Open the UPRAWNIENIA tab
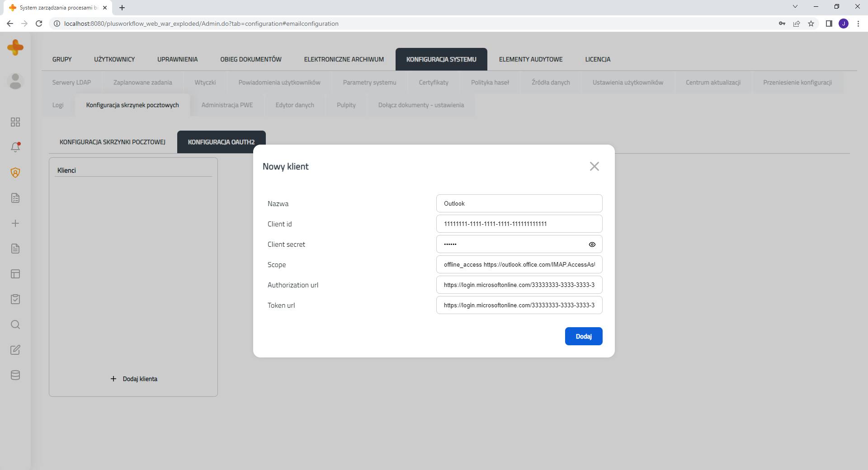Screen dimensions: 868x470 pos(178,59)
